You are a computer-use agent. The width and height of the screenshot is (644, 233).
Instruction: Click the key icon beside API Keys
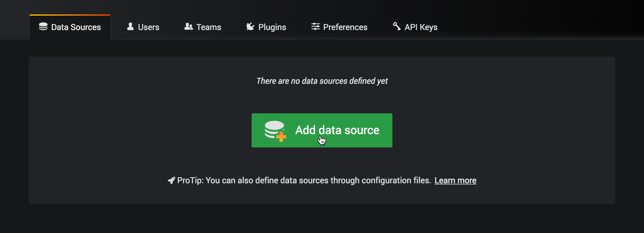tap(397, 26)
